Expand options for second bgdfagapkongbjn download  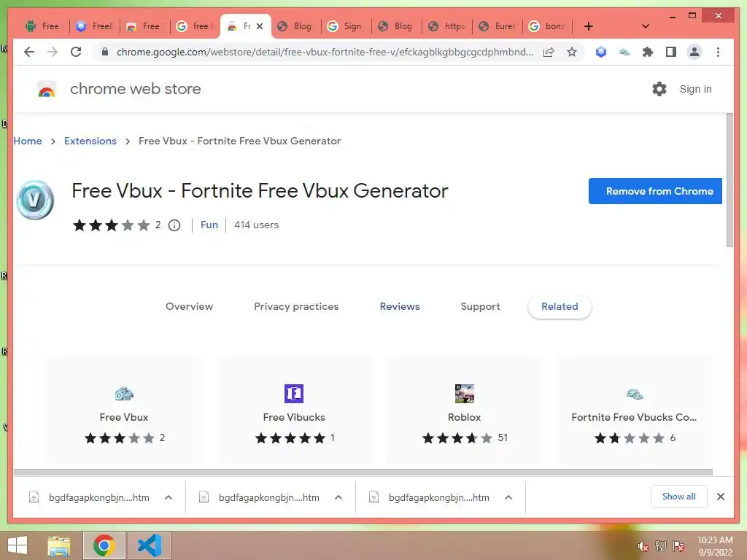click(338, 497)
